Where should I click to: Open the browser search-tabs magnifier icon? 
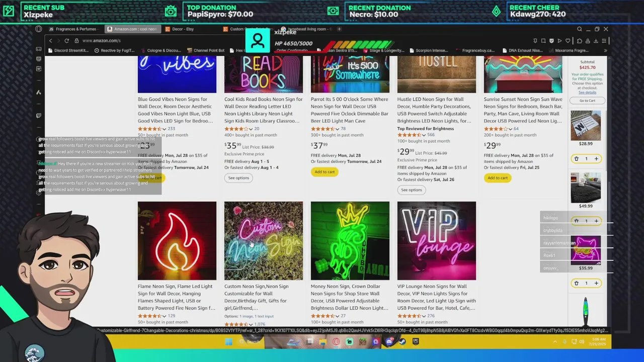580,29
